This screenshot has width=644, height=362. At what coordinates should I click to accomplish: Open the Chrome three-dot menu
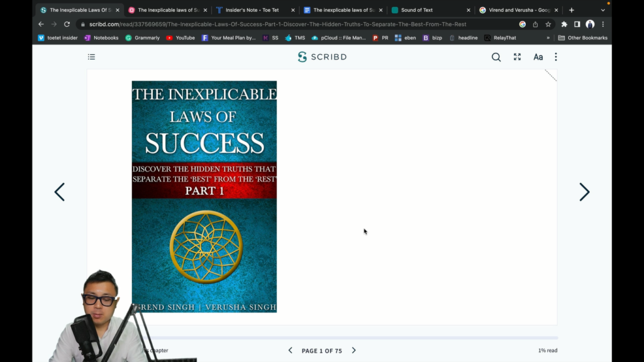tap(603, 25)
